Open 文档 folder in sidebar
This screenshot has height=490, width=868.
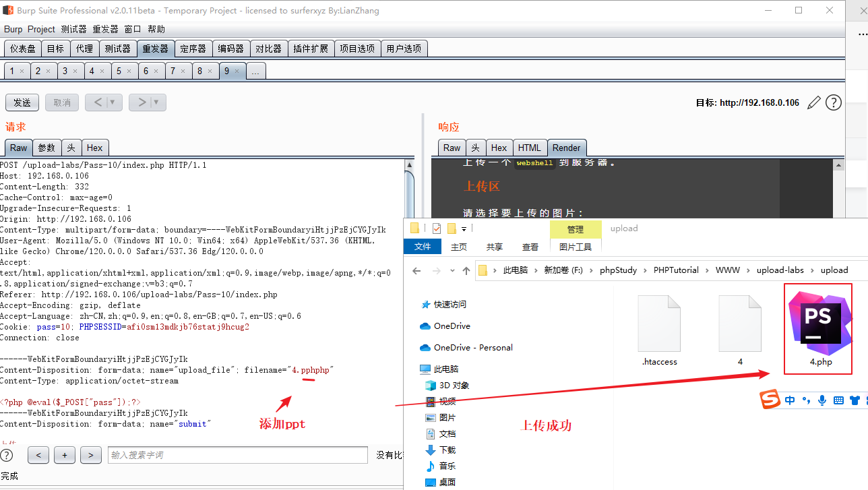pyautogui.click(x=441, y=434)
